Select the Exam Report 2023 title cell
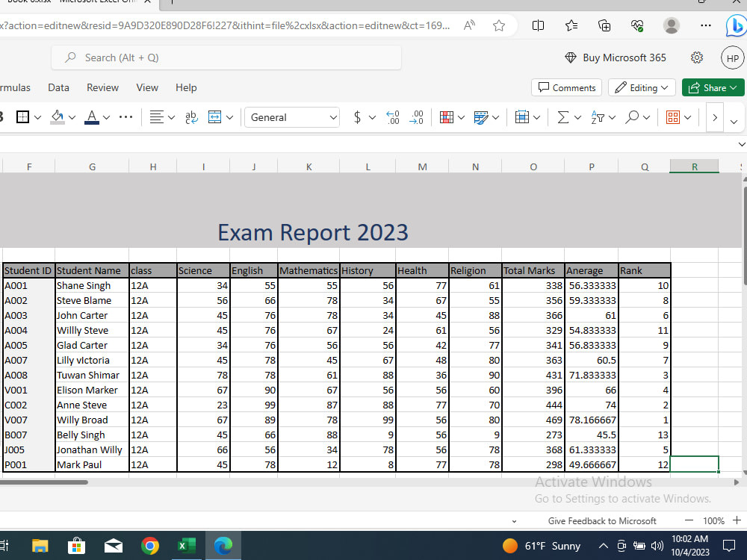 (313, 232)
